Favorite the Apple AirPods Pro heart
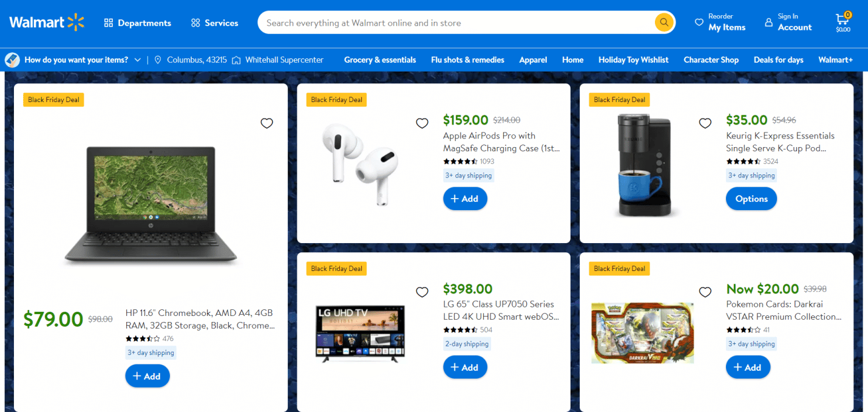 (422, 123)
